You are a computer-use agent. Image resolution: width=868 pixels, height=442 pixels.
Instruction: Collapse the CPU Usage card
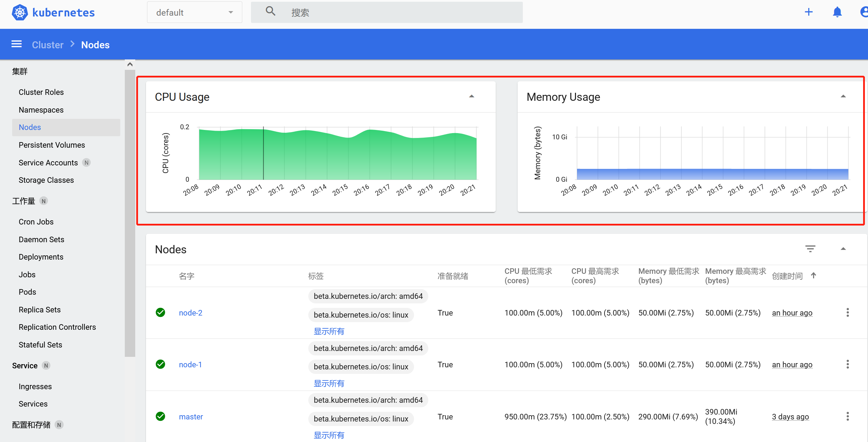tap(471, 97)
